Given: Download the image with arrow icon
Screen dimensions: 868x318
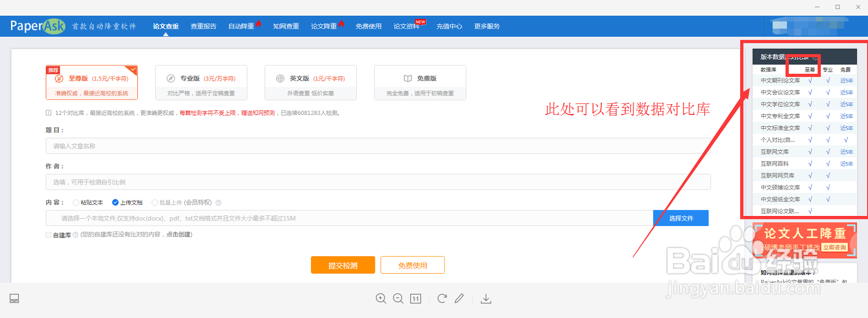Looking at the screenshot, I should point(486,298).
